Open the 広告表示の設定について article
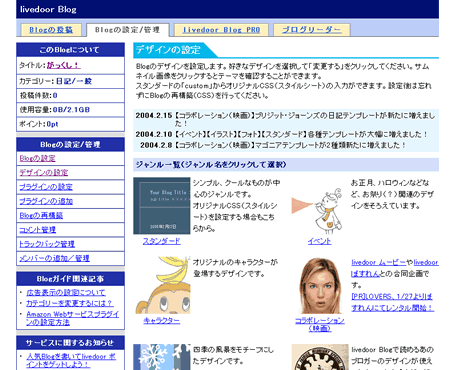The height and width of the screenshot is (370, 450). 66,293
